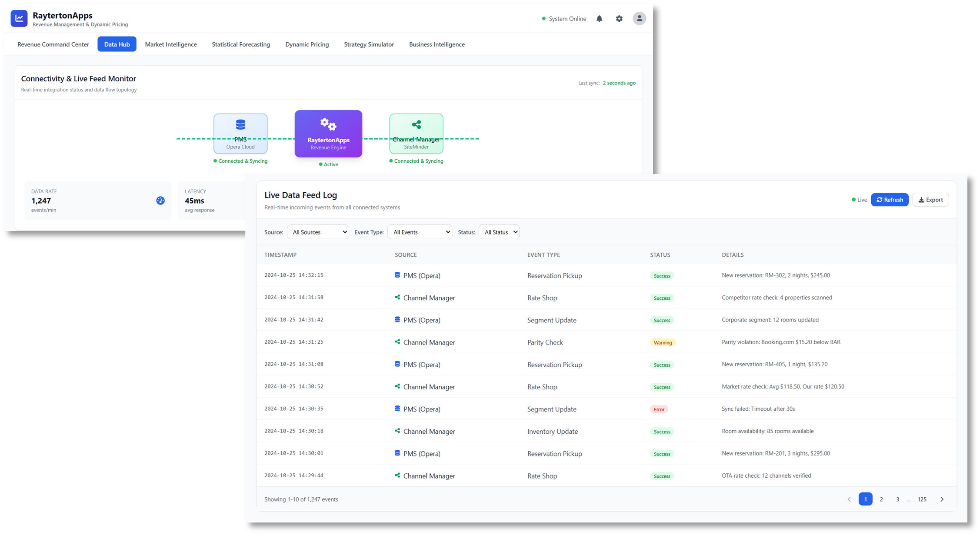Open the All Sources dropdown
Screen dimensions: 980x536
(x=317, y=231)
